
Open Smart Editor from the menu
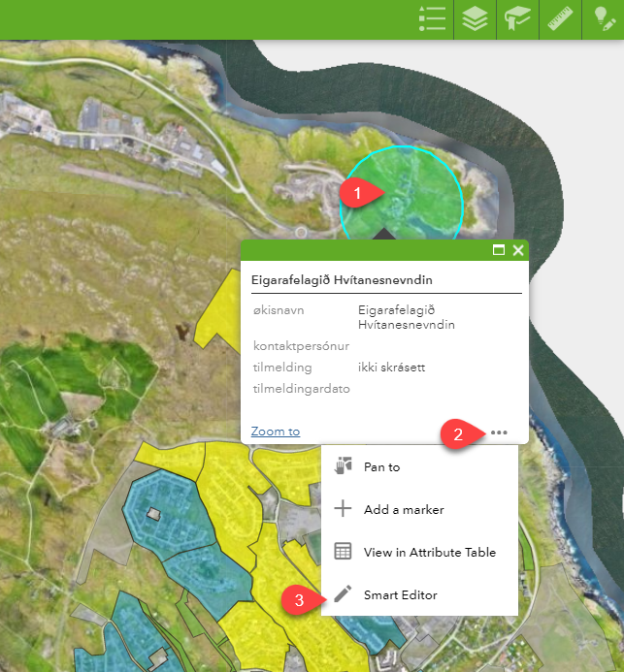[400, 594]
